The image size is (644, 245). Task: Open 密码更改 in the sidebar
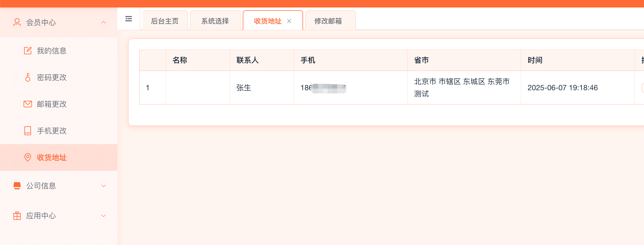pyautogui.click(x=52, y=77)
